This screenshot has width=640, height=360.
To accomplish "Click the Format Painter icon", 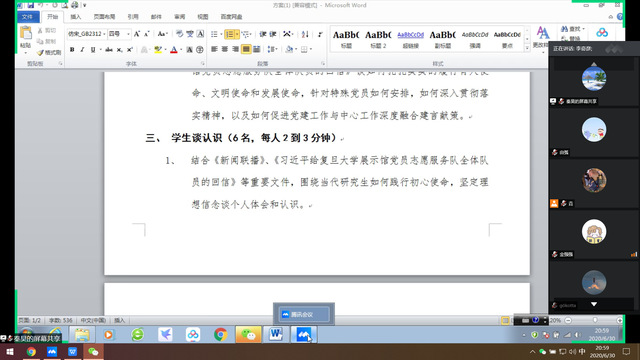I will click(x=49, y=53).
